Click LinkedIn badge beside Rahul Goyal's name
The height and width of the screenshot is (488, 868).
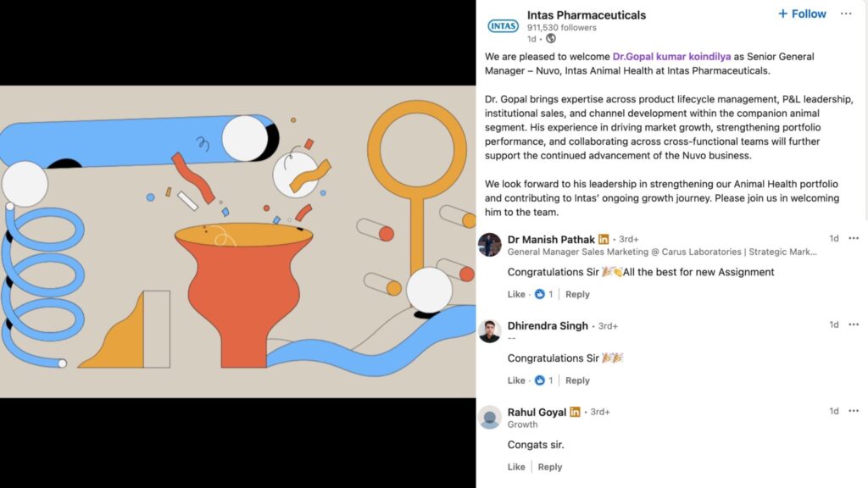[x=575, y=412]
